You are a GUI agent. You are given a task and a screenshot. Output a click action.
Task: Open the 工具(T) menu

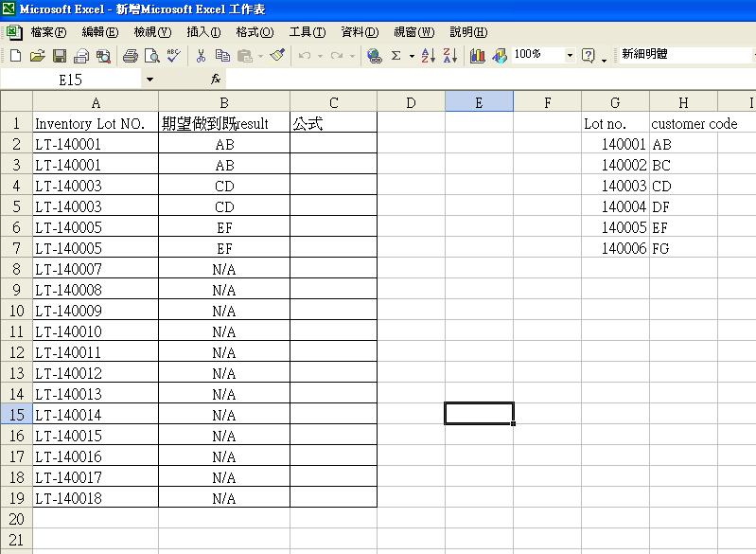coord(308,32)
